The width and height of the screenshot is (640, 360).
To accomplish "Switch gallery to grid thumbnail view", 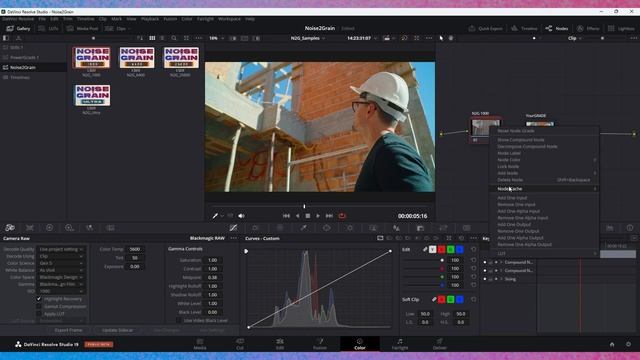I will pos(152,38).
